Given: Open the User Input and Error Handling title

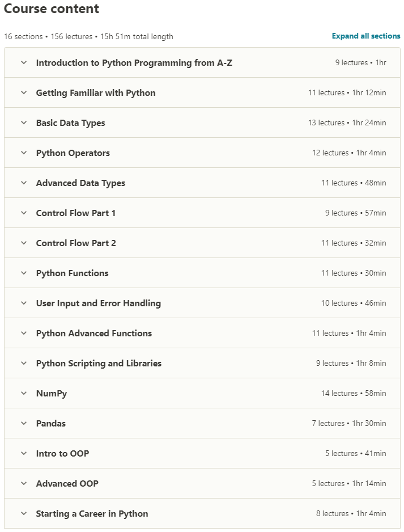Looking at the screenshot, I should coord(98,303).
